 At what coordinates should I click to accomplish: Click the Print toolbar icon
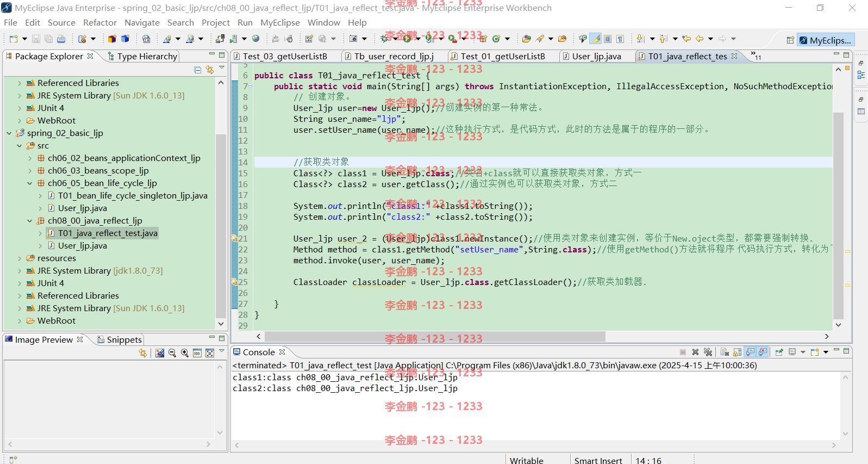pos(61,39)
